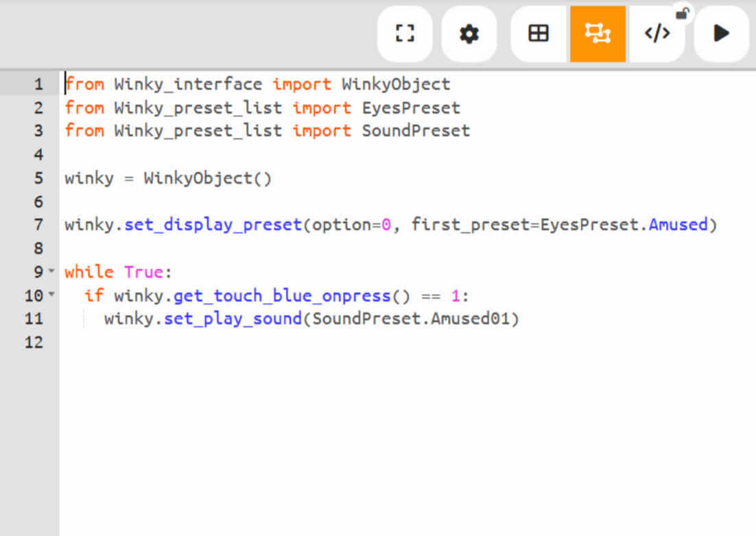Fold the if statement on line 10
This screenshot has width=756, height=536.
click(51, 295)
